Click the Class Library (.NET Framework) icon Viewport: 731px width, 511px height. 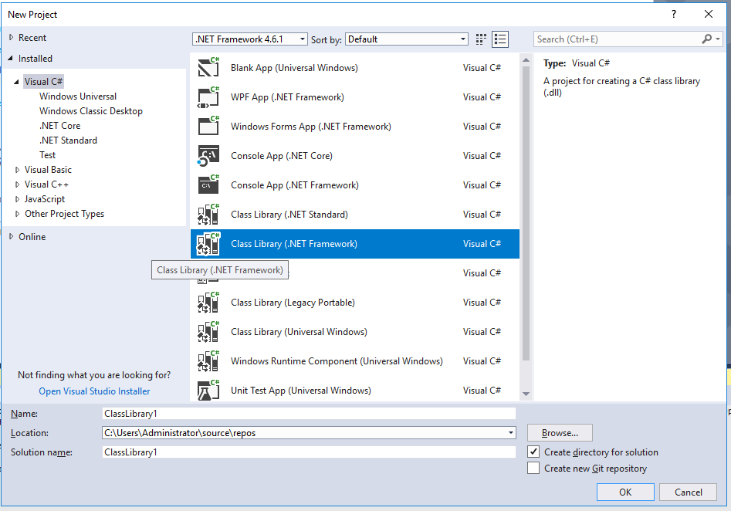click(208, 244)
